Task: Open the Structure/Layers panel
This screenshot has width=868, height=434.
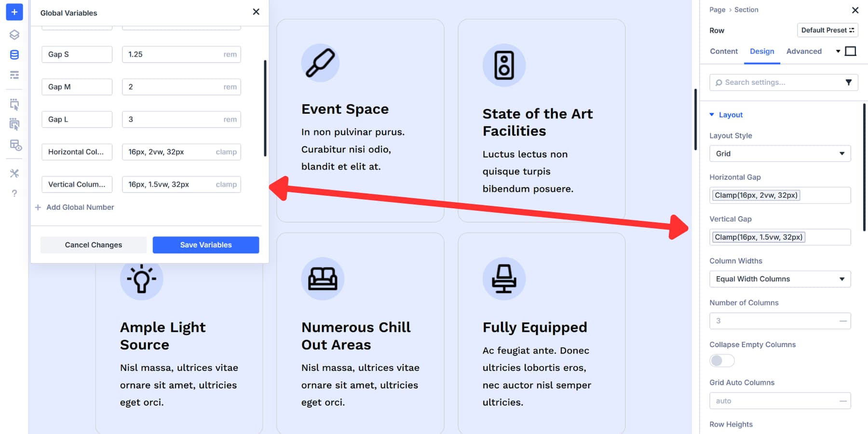Action: tap(14, 34)
